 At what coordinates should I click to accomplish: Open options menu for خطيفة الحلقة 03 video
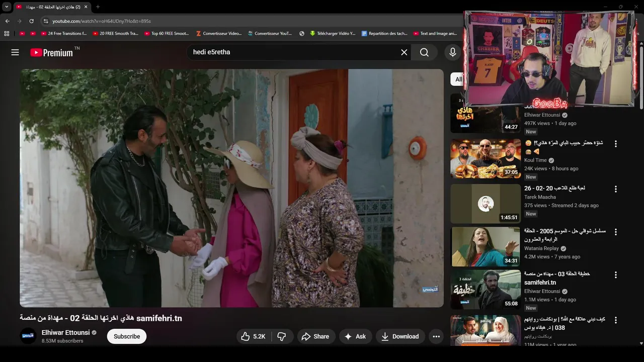point(615,275)
